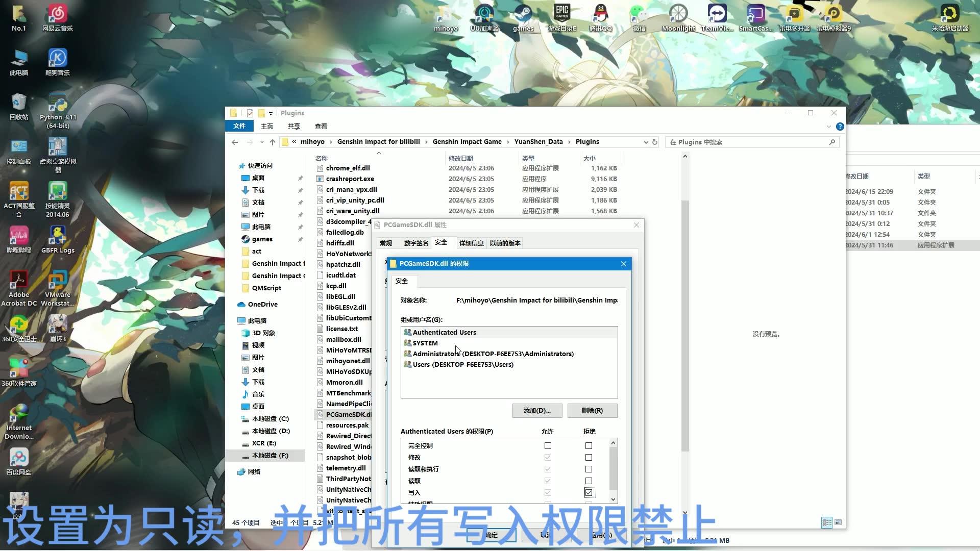Open Epic Games desktop shortcut

[562, 17]
